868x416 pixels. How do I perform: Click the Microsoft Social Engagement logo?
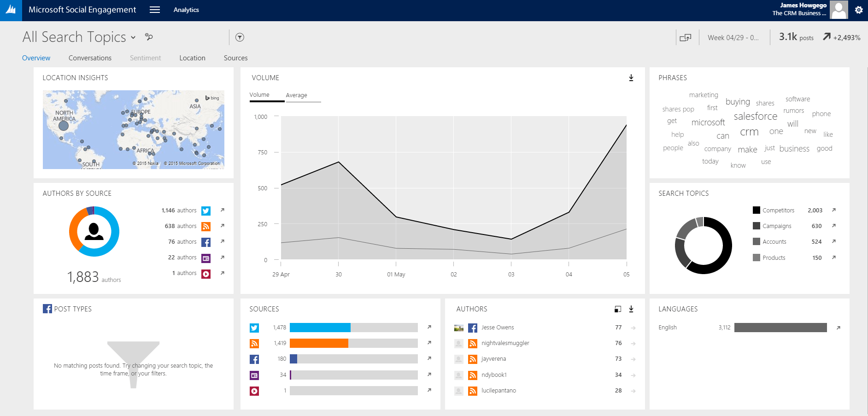point(11,9)
